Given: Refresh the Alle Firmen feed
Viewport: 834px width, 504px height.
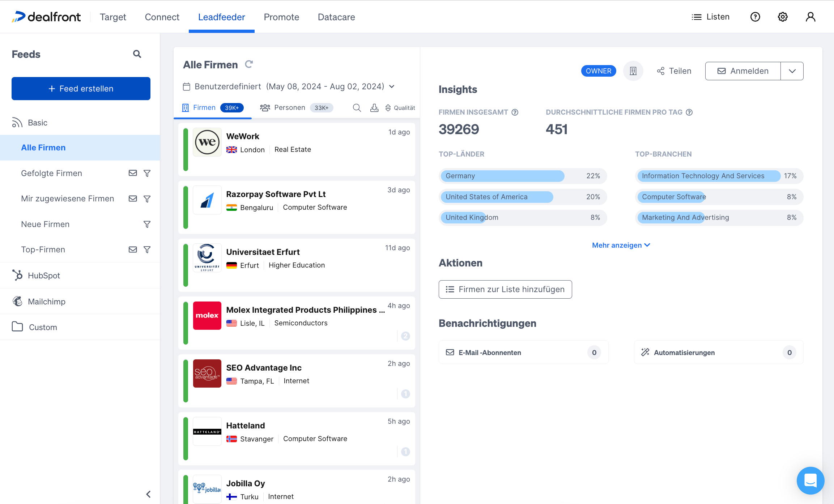Looking at the screenshot, I should pyautogui.click(x=249, y=64).
